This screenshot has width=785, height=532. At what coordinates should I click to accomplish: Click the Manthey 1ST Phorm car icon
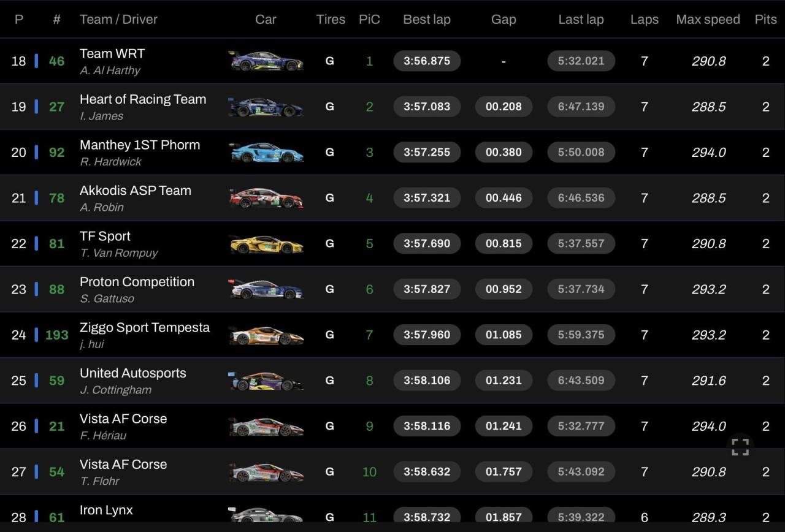point(266,153)
